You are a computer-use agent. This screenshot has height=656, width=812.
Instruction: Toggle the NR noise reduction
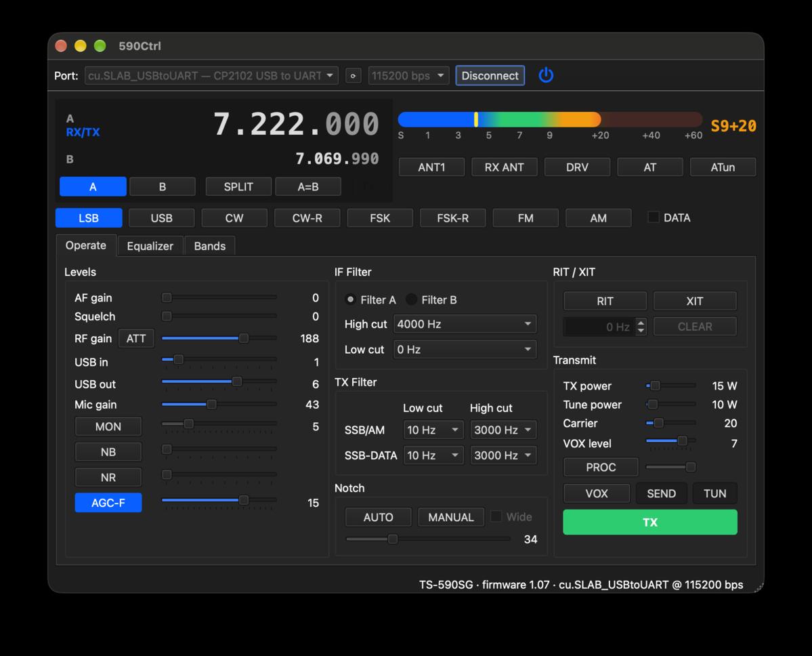(108, 477)
